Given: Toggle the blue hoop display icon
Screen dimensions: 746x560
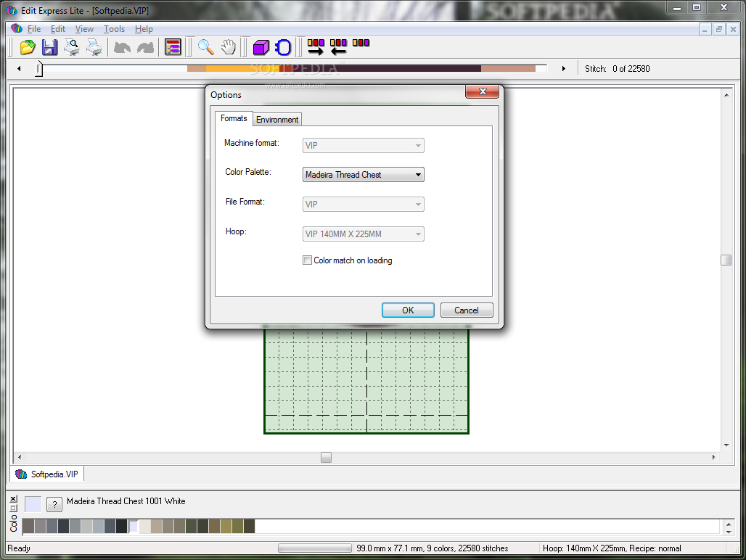Looking at the screenshot, I should pos(283,48).
